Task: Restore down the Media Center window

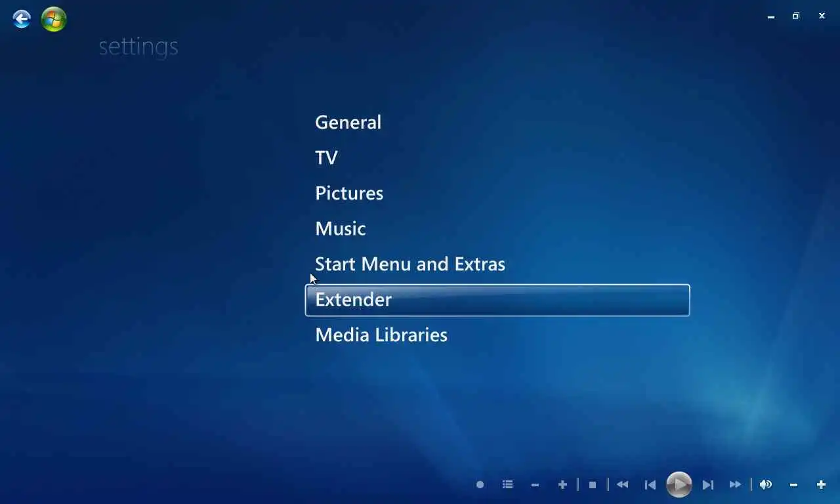Action: (796, 16)
